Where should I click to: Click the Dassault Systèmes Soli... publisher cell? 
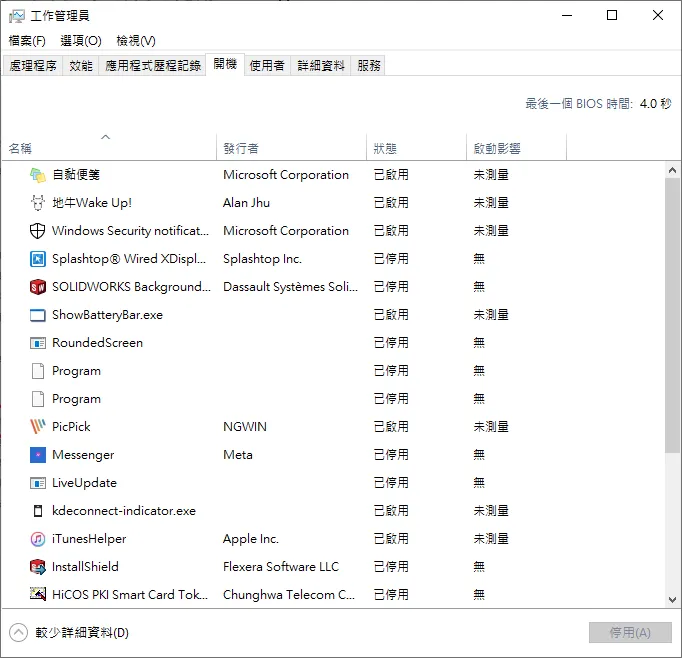(x=291, y=287)
